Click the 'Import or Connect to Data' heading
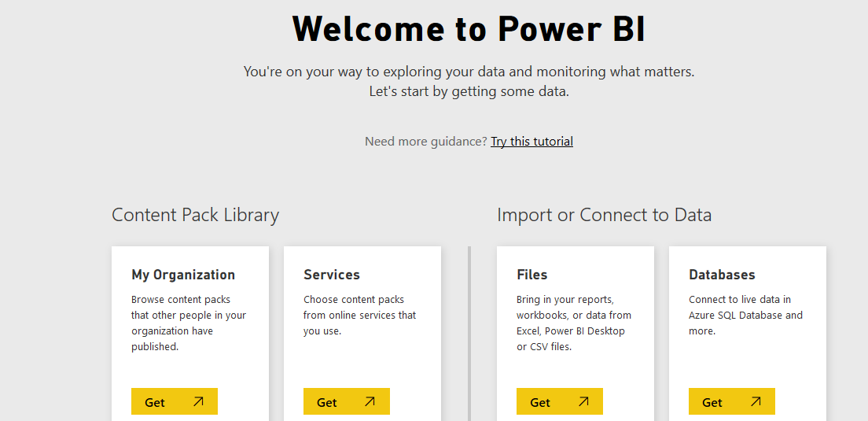The image size is (868, 421). point(604,215)
